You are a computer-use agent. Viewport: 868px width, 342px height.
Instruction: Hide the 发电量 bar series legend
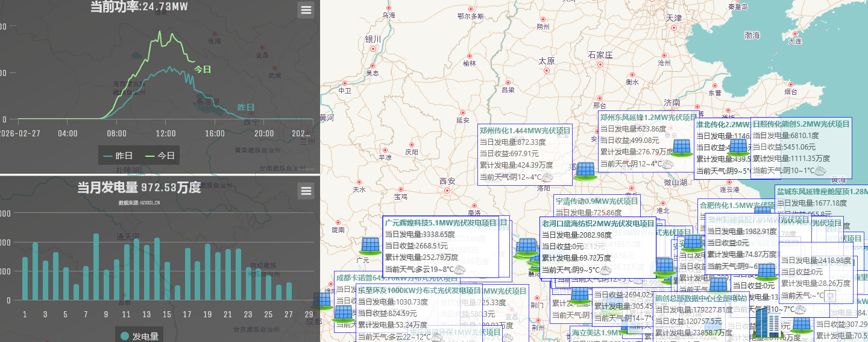(x=139, y=336)
